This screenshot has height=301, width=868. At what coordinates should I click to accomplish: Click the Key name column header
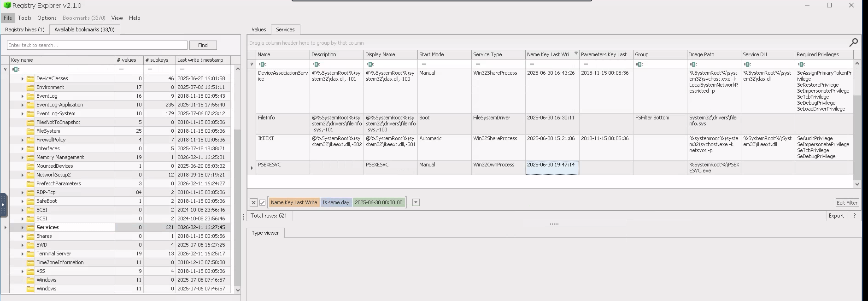click(x=62, y=60)
